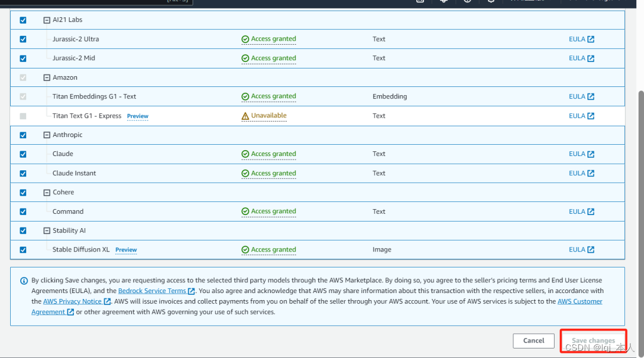Select the Stable Diffusion XL model name
644x358 pixels.
coord(81,250)
